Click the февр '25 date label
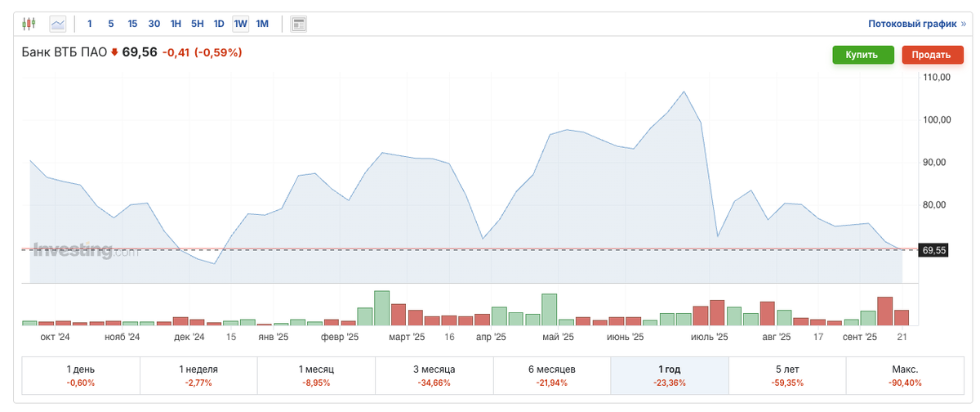The image size is (980, 412). pyautogui.click(x=340, y=337)
